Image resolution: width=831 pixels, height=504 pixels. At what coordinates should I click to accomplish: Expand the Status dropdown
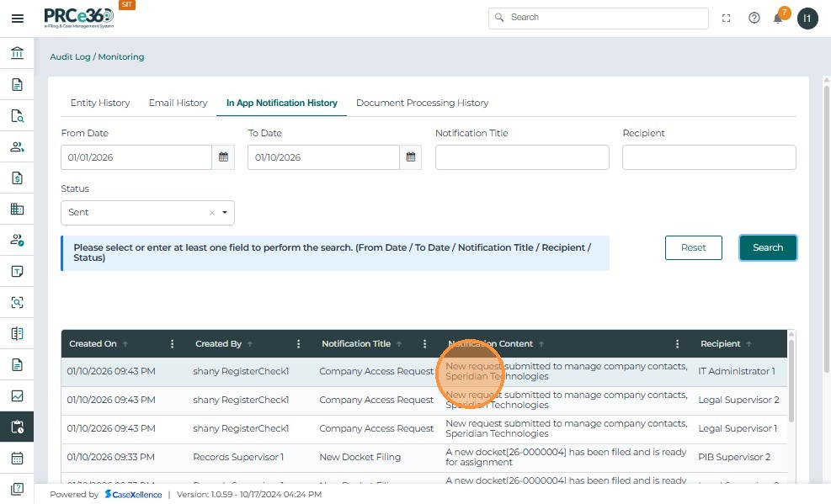pyautogui.click(x=225, y=213)
